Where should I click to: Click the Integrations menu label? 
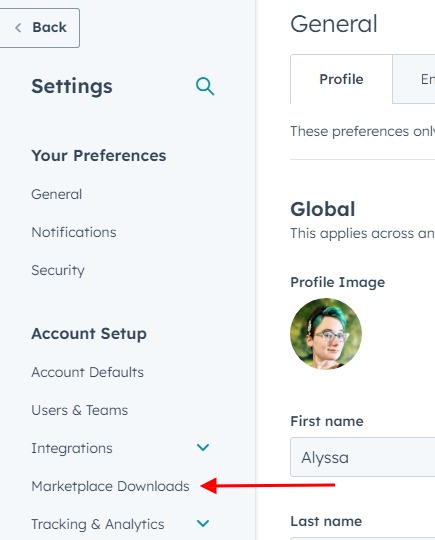coord(72,448)
